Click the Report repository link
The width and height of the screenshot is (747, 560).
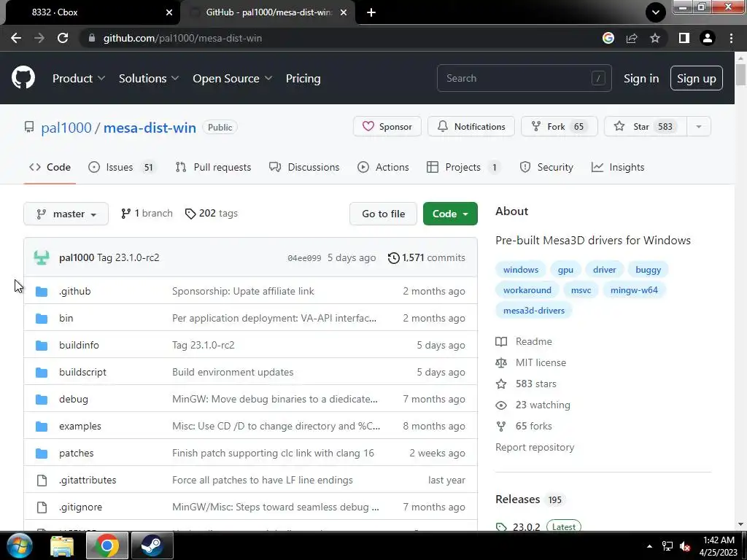(535, 447)
